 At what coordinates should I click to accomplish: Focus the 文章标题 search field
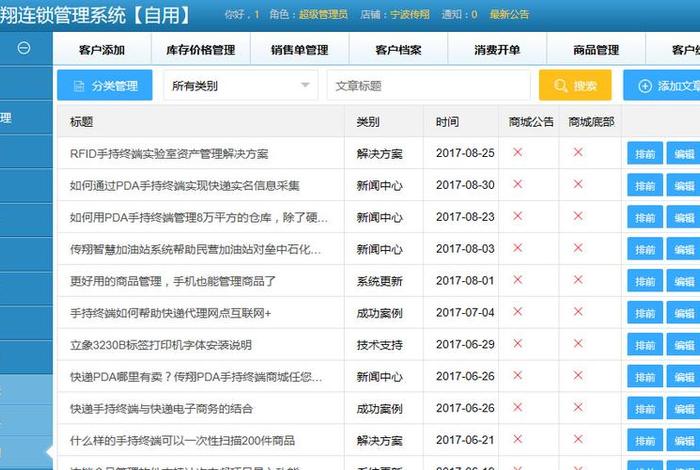(429, 85)
